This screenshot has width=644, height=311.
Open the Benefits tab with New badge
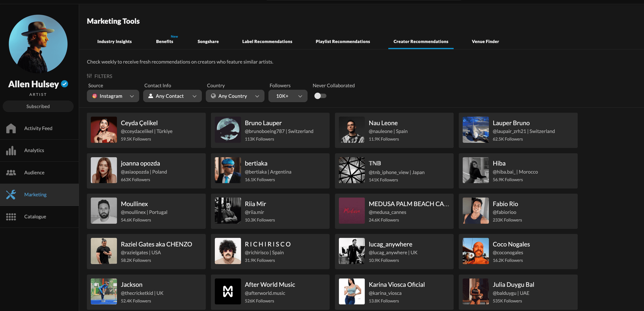point(164,42)
